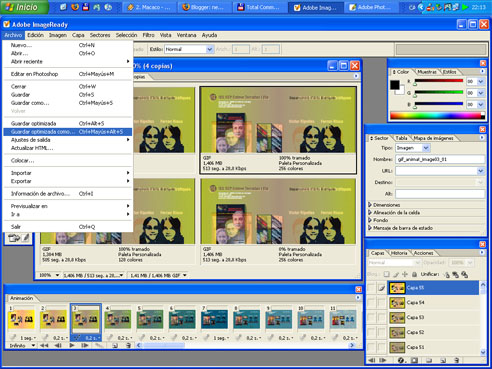Rewind animation to the first frame
The width and height of the screenshot is (492, 369).
[x=44, y=346]
